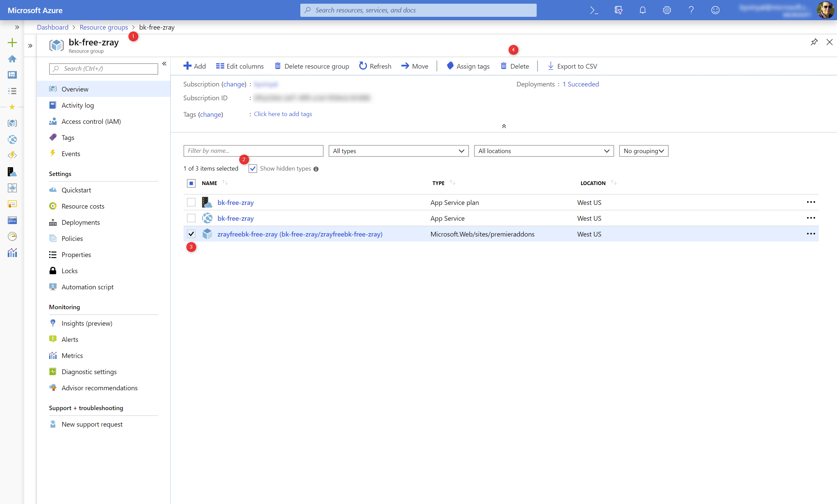This screenshot has width=837, height=504.
Task: Pin blade to dashboard
Action: [x=814, y=42]
